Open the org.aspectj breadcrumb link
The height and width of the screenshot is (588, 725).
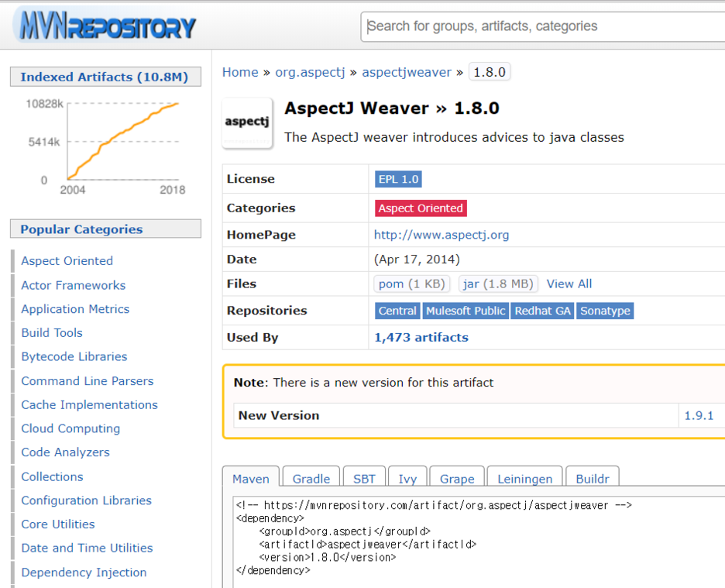point(310,72)
